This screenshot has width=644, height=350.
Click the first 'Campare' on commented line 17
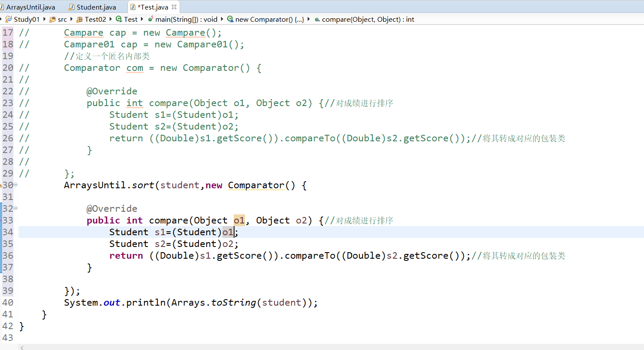[84, 33]
